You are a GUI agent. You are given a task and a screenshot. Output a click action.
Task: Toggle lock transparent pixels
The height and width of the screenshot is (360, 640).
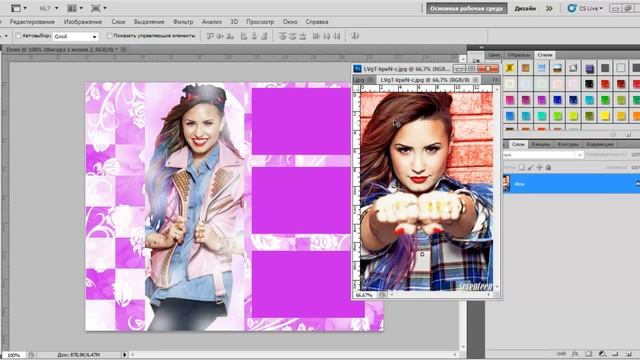pyautogui.click(x=522, y=167)
